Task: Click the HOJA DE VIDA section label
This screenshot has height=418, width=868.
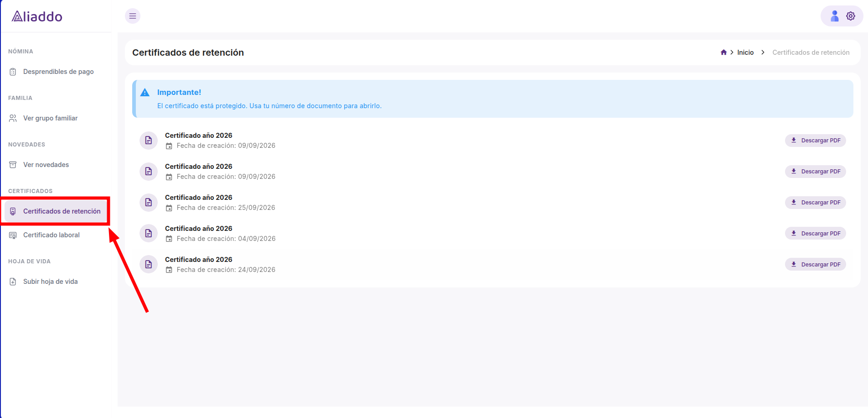Action: click(x=29, y=261)
